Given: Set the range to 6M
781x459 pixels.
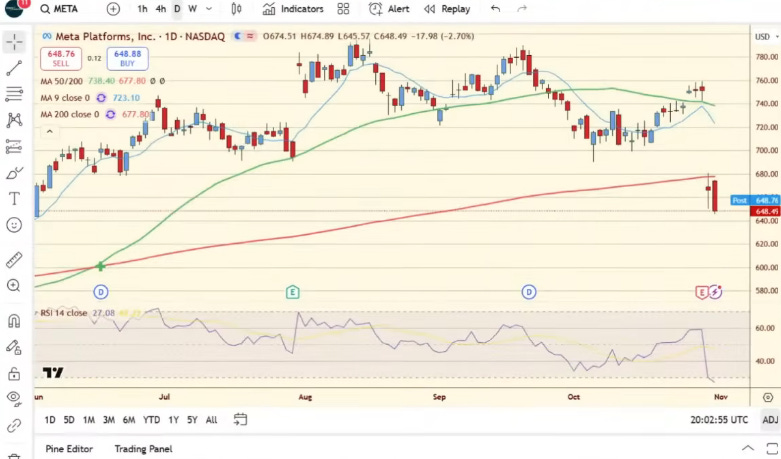Looking at the screenshot, I should (x=129, y=420).
